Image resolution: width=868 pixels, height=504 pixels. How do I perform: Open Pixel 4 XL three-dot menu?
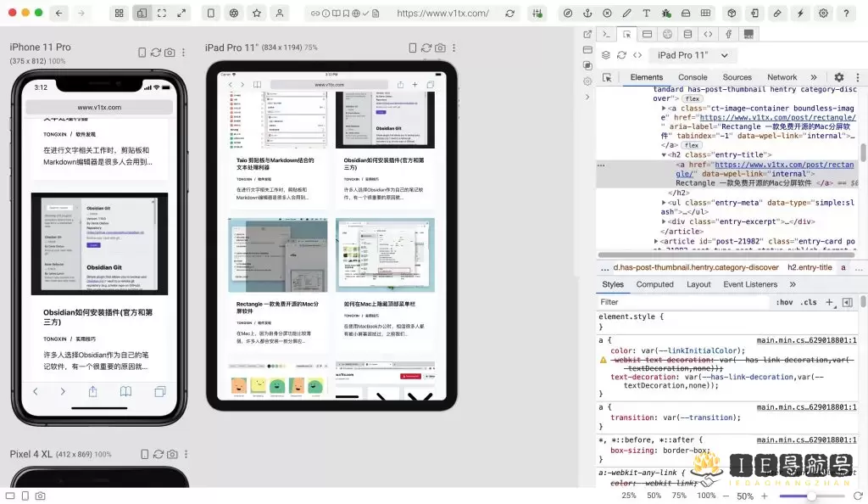(x=186, y=454)
